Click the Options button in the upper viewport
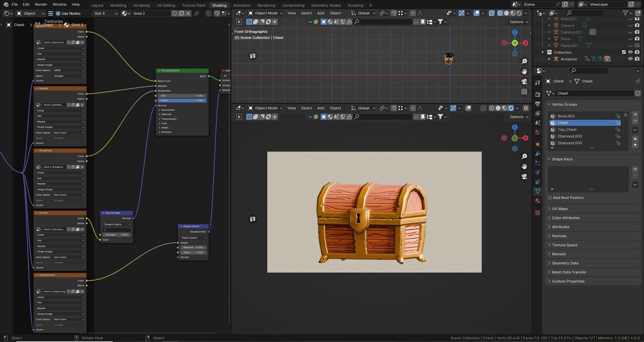 pos(519,22)
